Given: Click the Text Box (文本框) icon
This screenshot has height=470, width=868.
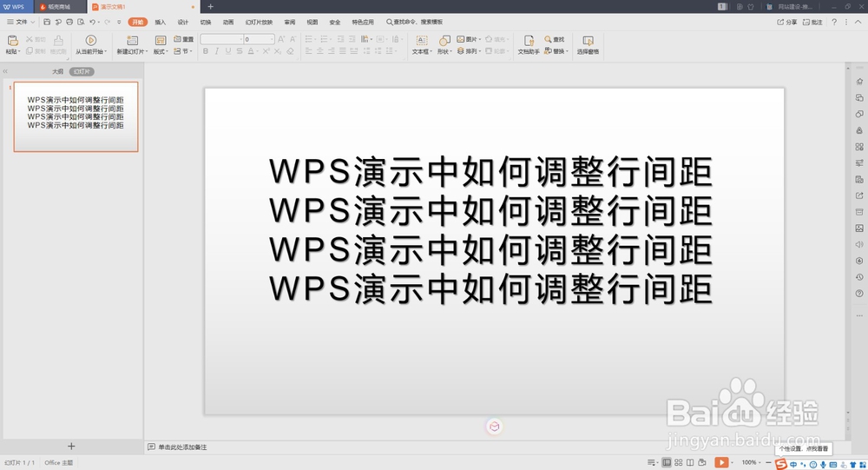Looking at the screenshot, I should pos(421,41).
